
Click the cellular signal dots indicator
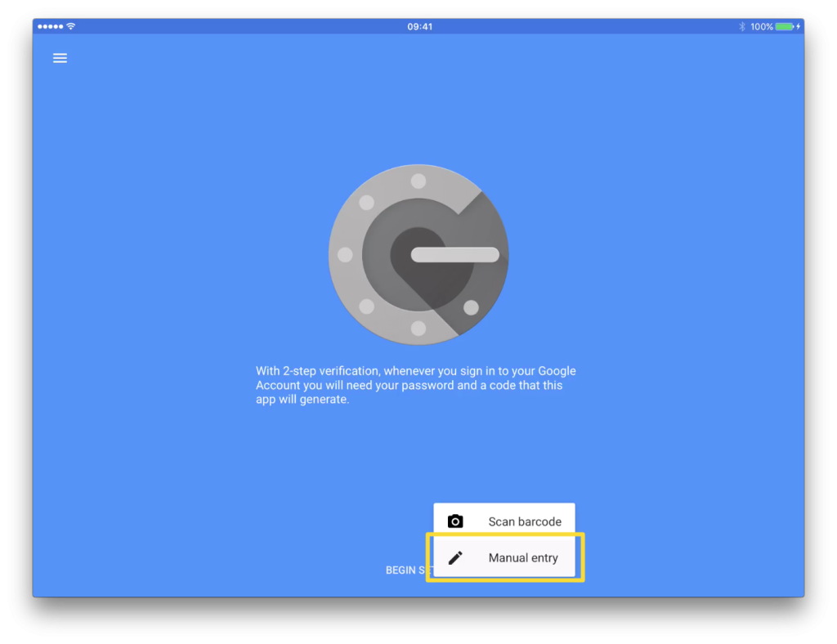pos(51,26)
